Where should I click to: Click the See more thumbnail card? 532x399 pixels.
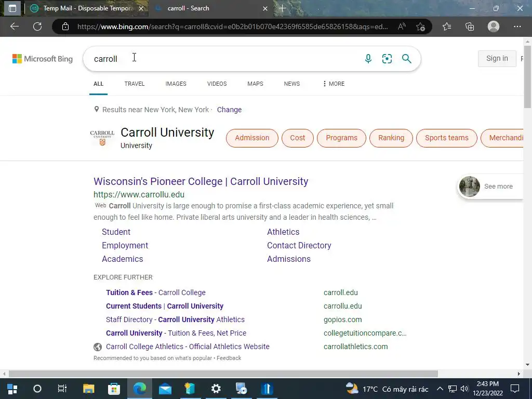(x=490, y=187)
